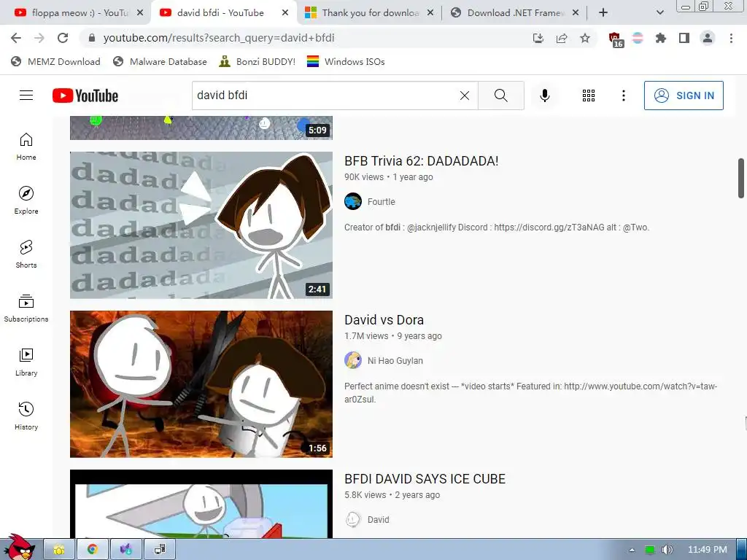Click the browser forward arrow
Image resolution: width=747 pixels, height=560 pixels.
pyautogui.click(x=39, y=38)
